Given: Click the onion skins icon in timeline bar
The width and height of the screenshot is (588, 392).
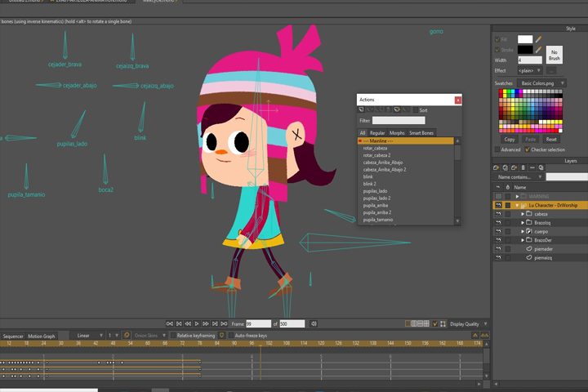Looking at the screenshot, I should click(127, 335).
